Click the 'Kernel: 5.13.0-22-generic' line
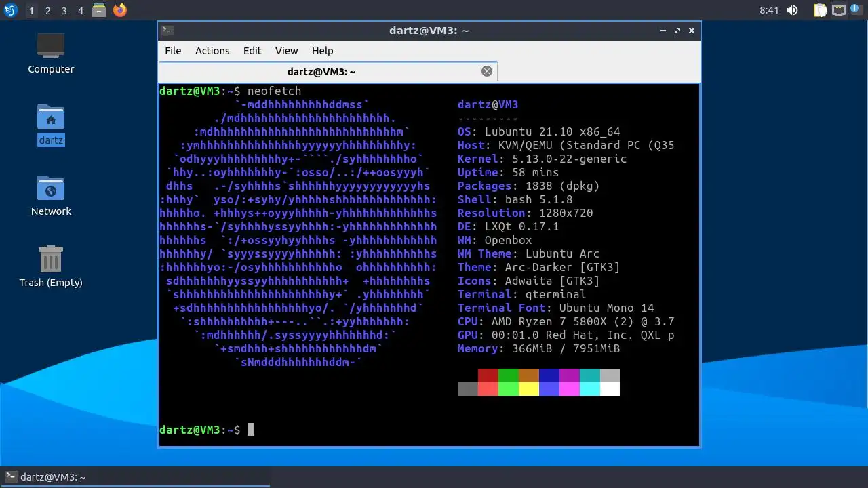Image resolution: width=868 pixels, height=488 pixels. click(x=542, y=159)
